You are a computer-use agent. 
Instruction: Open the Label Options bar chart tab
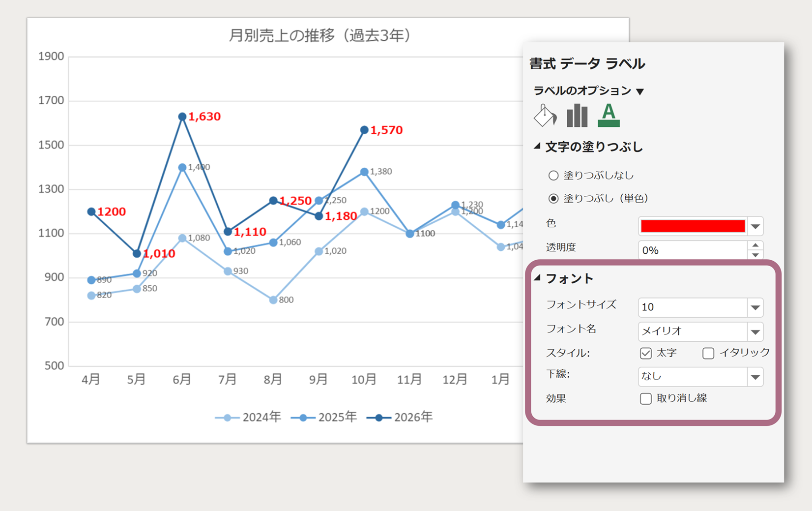(x=577, y=116)
